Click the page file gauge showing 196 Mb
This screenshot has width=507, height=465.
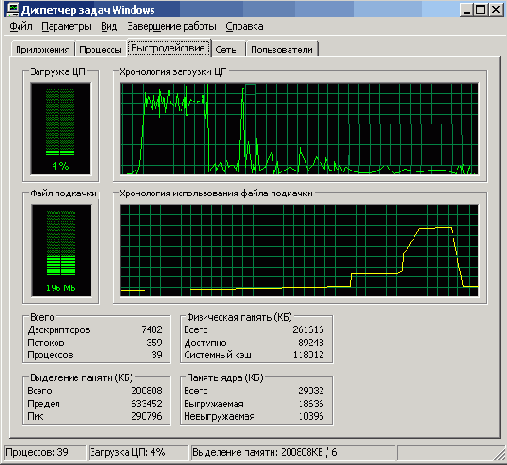(61, 250)
